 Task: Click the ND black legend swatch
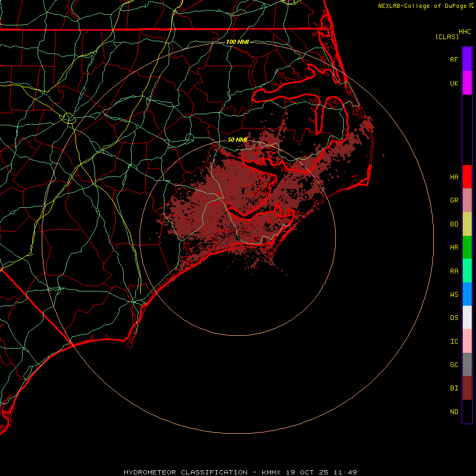pos(467,411)
